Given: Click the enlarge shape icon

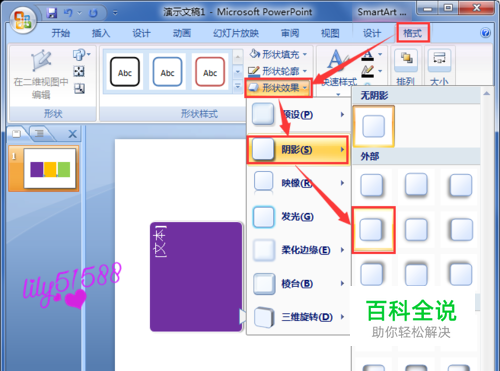Looking at the screenshot, I should pos(79,71).
